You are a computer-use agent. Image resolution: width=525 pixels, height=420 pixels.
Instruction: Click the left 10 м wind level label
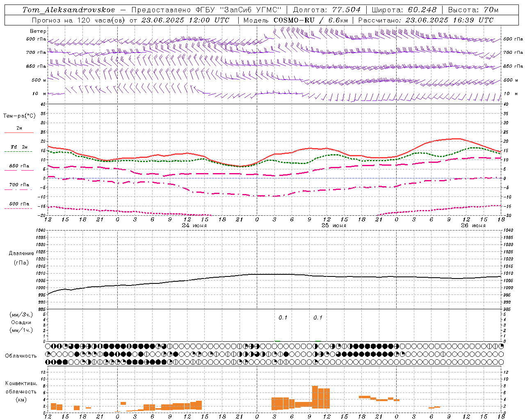(39, 94)
